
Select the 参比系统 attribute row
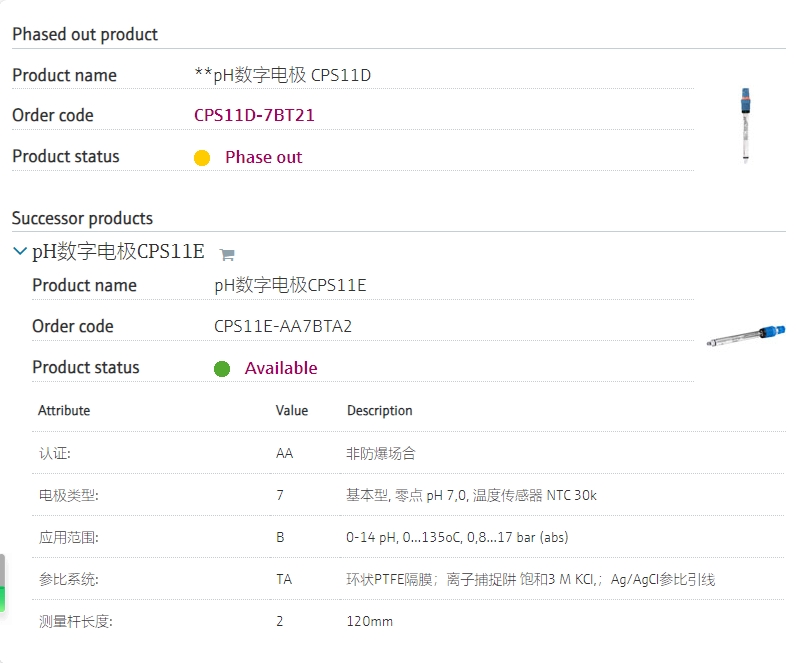coord(409,579)
